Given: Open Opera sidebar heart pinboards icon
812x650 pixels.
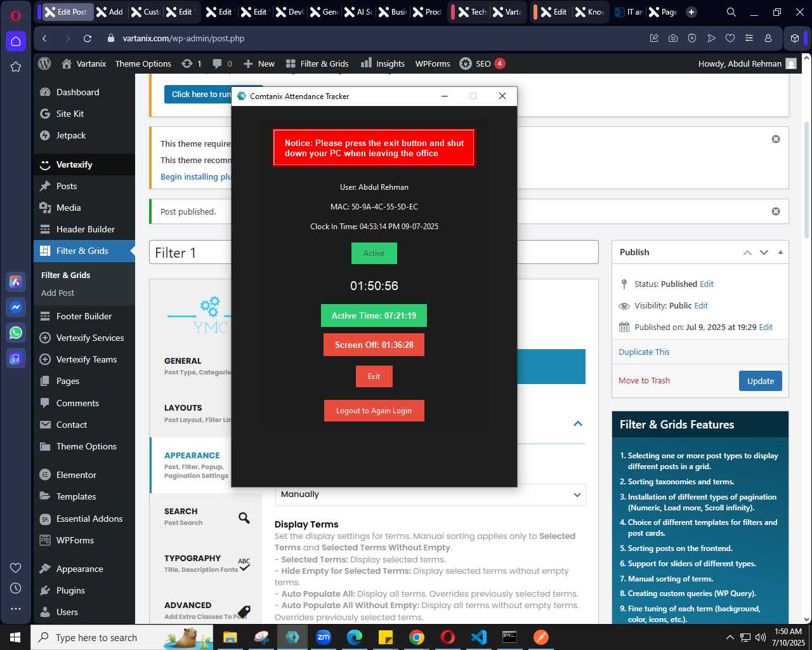Looking at the screenshot, I should (x=16, y=567).
